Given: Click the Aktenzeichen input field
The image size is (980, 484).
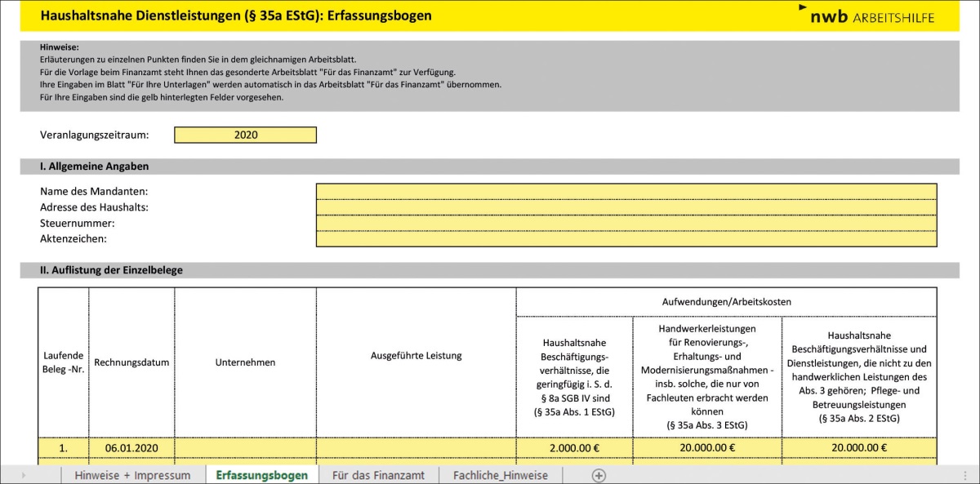Looking at the screenshot, I should coord(626,238).
